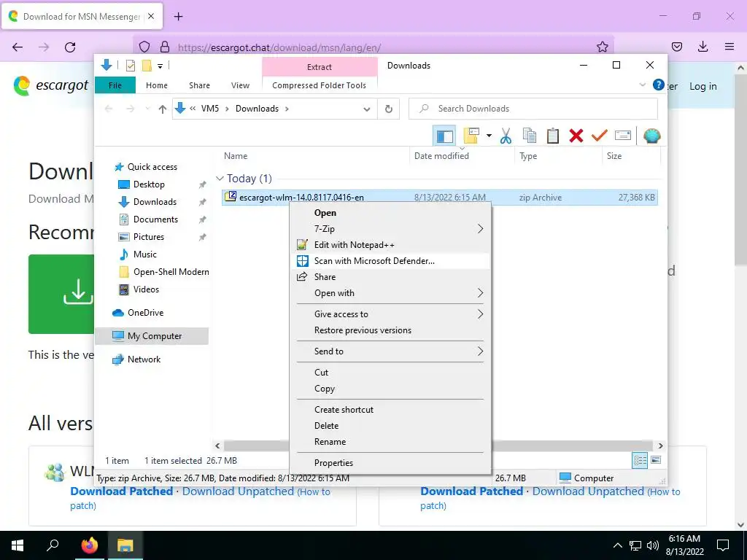Click the orange checkmark Properties icon
Image resolution: width=747 pixels, height=560 pixels.
(x=600, y=136)
